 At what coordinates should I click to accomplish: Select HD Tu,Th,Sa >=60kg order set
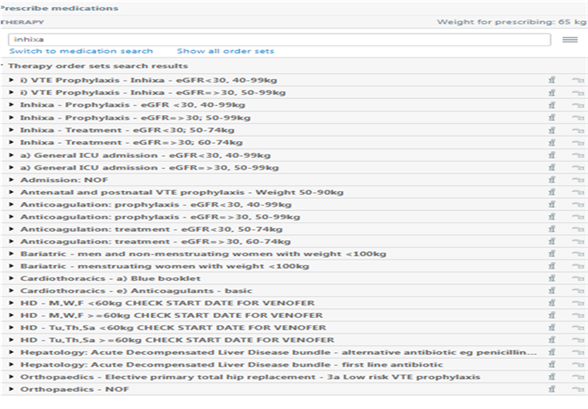tap(177, 340)
